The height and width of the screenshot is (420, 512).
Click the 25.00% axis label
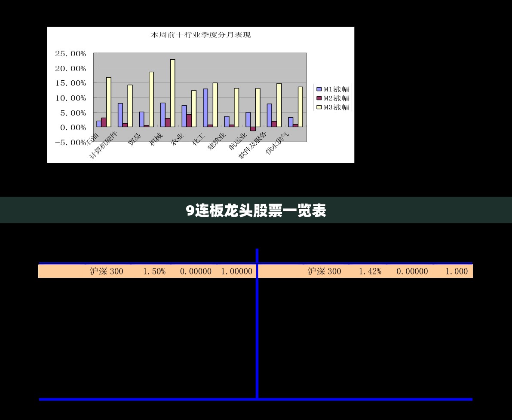click(x=71, y=54)
